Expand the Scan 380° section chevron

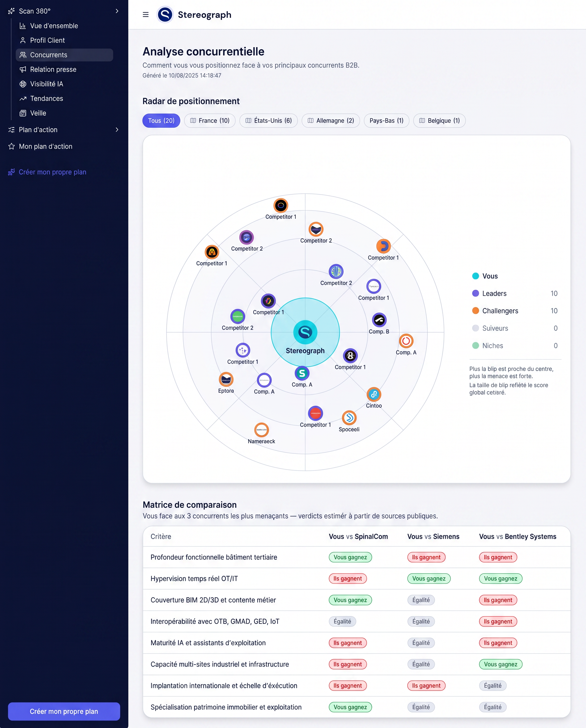point(117,11)
